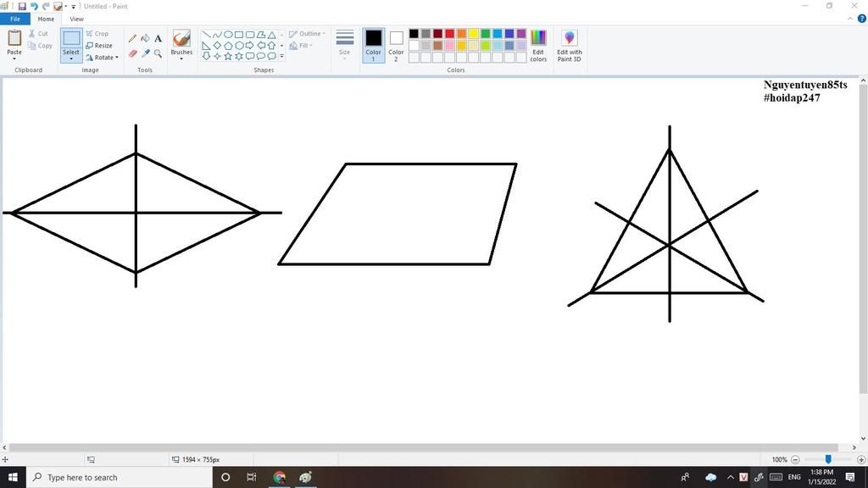Click the Redo arrow in title bar
Image resolution: width=868 pixels, height=488 pixels.
tap(46, 6)
